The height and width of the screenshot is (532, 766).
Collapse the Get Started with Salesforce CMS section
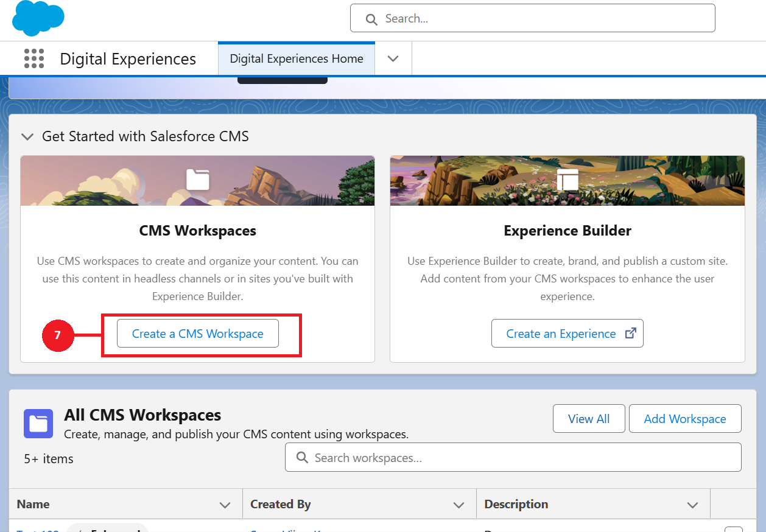(27, 137)
